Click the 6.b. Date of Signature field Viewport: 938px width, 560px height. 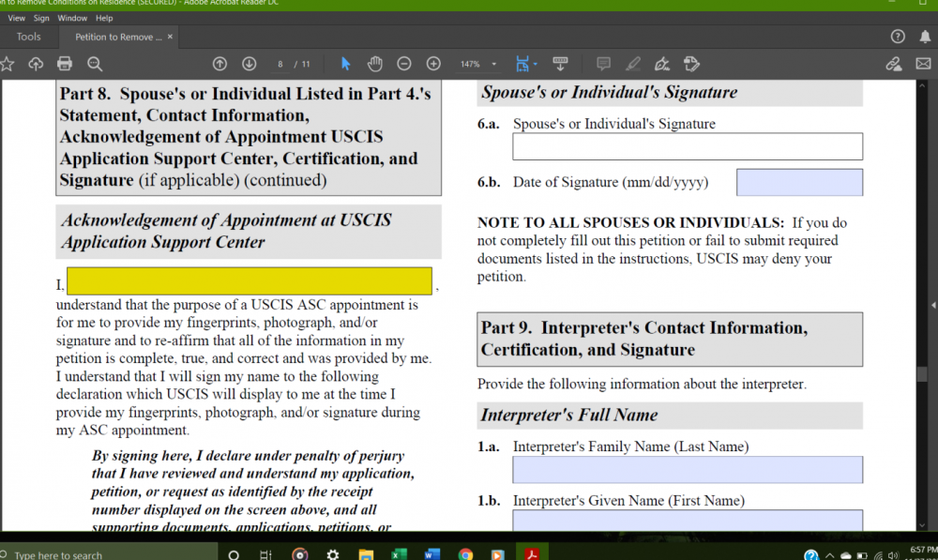[x=799, y=183]
